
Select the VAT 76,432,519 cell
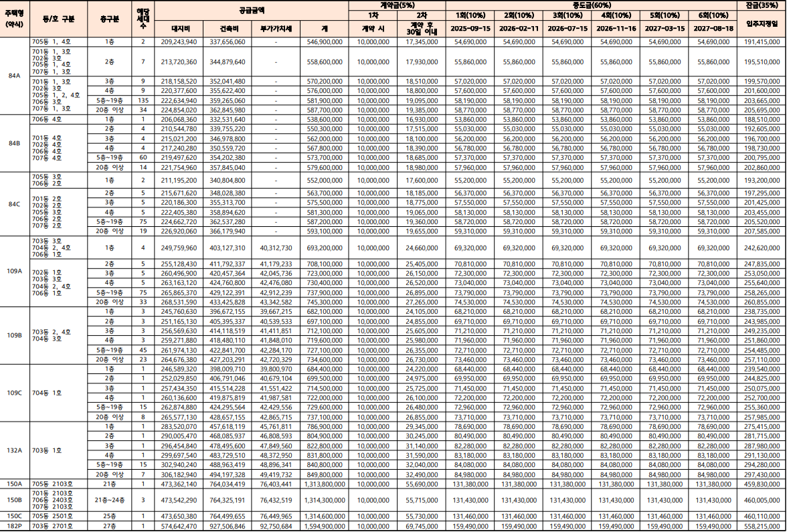click(276, 500)
